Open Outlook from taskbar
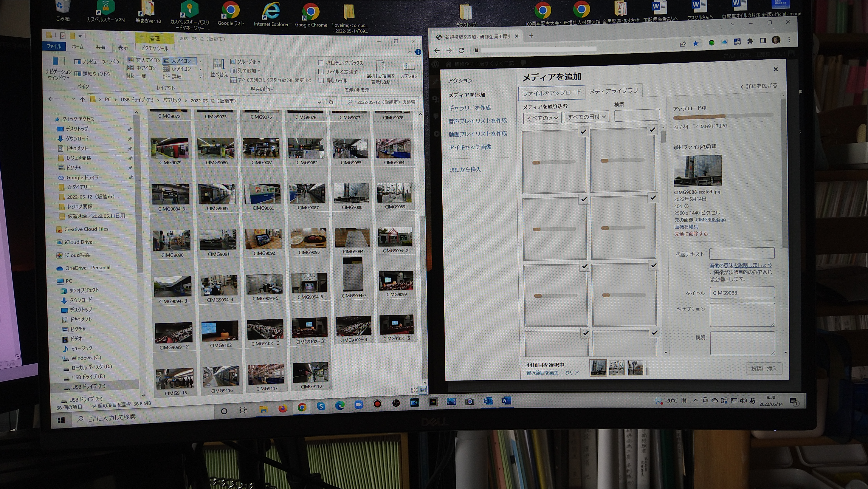This screenshot has width=868, height=489. coord(488,401)
